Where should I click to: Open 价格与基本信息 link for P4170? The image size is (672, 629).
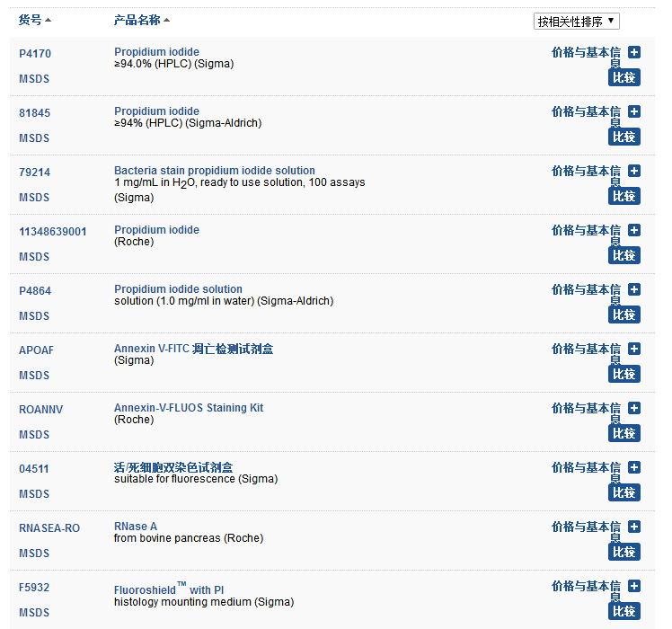(586, 57)
